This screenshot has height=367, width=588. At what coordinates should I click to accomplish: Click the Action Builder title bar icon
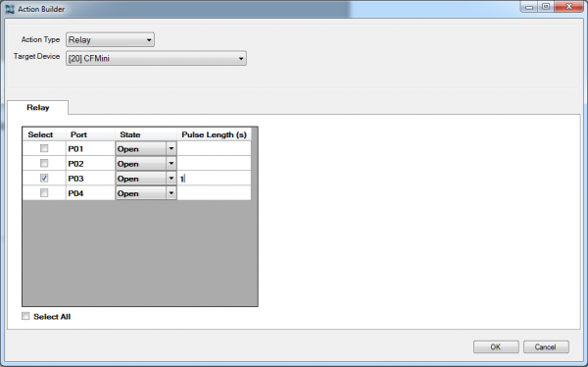click(x=10, y=9)
